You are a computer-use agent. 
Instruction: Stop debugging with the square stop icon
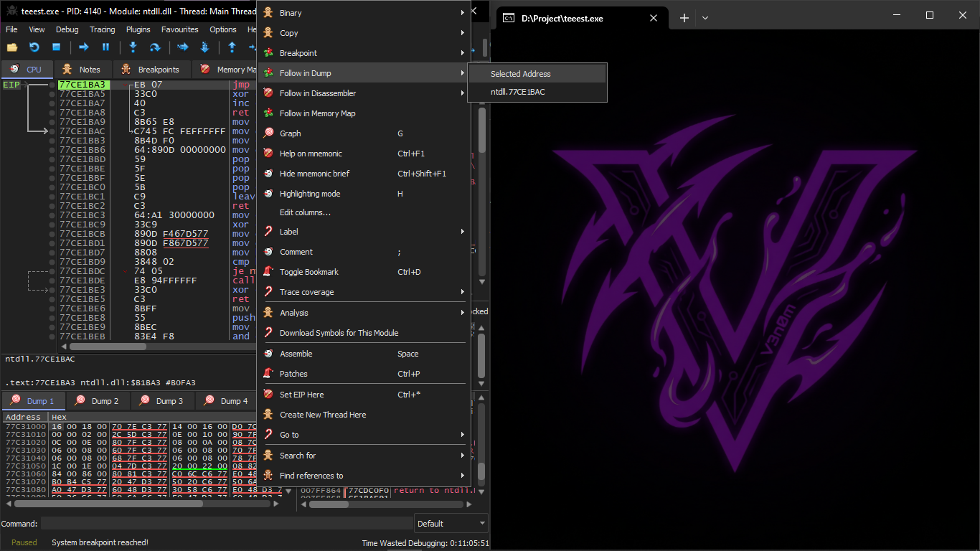click(x=56, y=47)
